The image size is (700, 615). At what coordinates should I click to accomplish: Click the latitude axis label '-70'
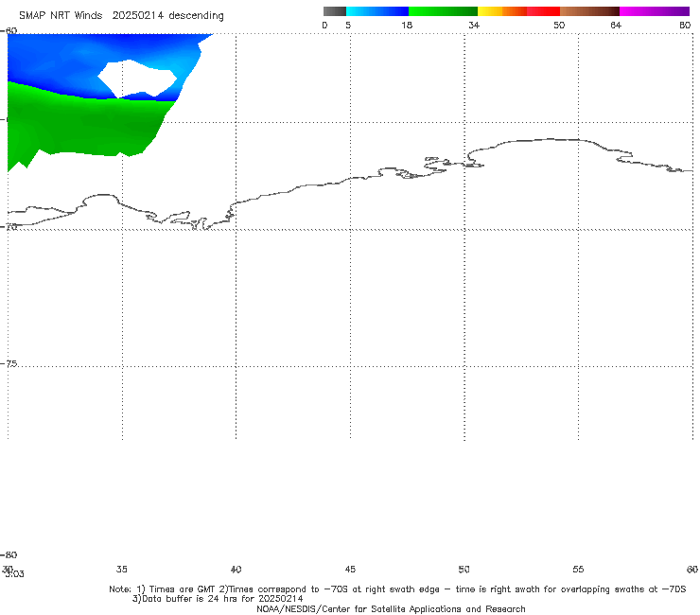[9, 226]
